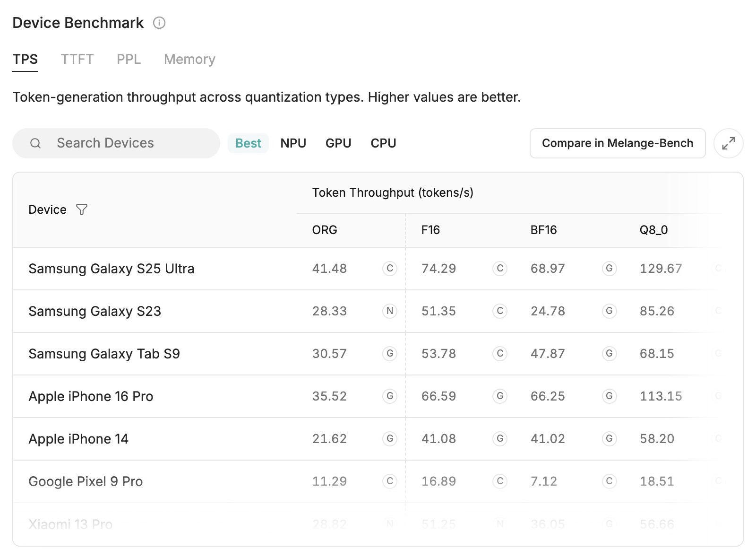This screenshot has width=756, height=558.
Task: Click the Token Throughput (tokens/s) header
Action: (x=393, y=193)
